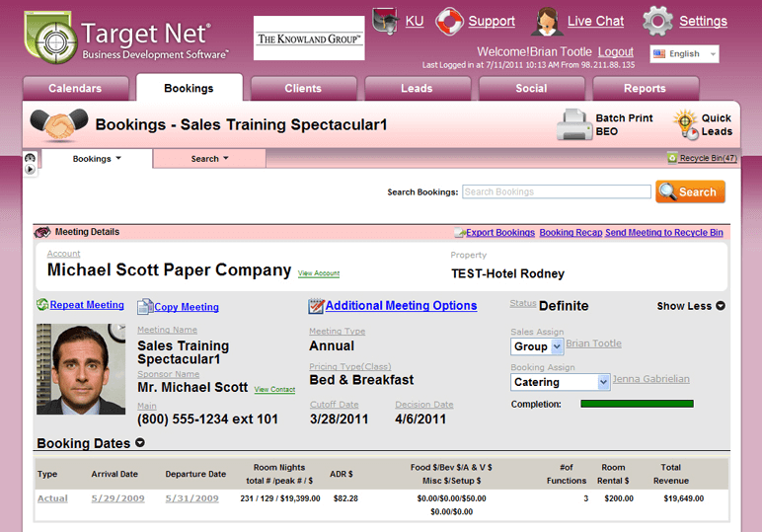Viewport: 762px width, 532px height.
Task: Click the orange Search button
Action: (690, 191)
